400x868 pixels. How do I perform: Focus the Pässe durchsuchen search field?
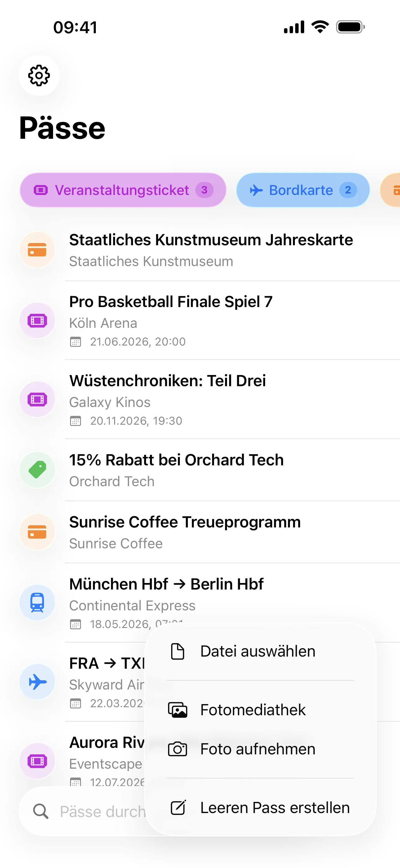[101, 811]
